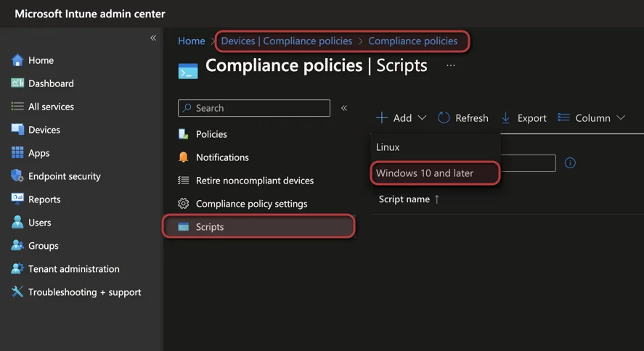
Task: Choose Windows 10 and later from the Add menu
Action: (436, 173)
